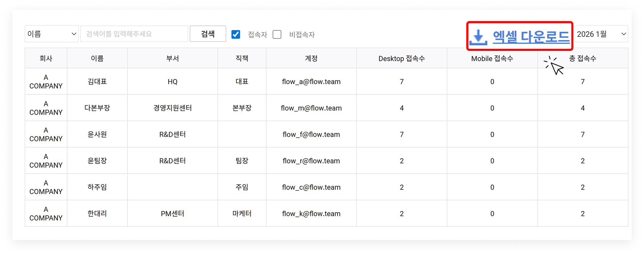Select the 윤사원 row name
Viewport: 644px width, 255px height.
[97, 134]
